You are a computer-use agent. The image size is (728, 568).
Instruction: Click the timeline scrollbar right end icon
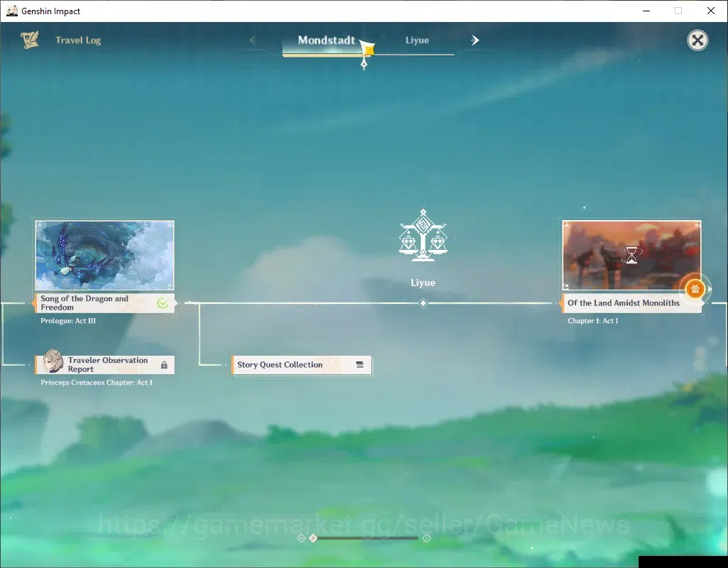pos(426,538)
